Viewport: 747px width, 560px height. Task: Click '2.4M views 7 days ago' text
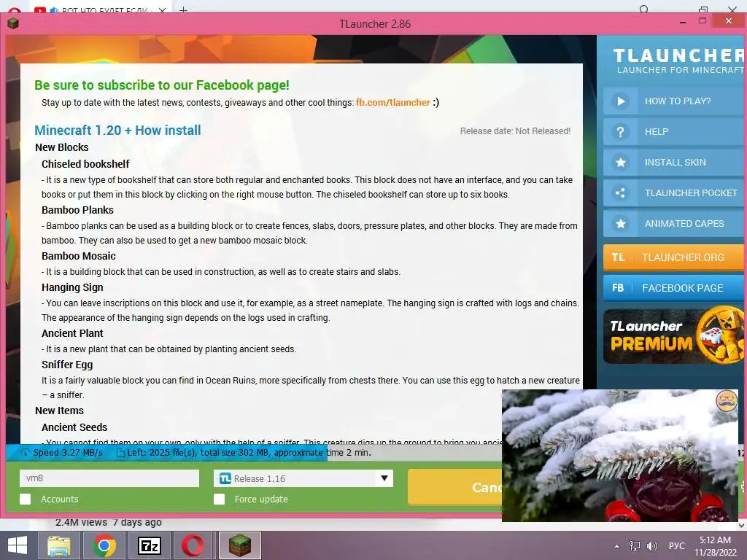click(109, 522)
